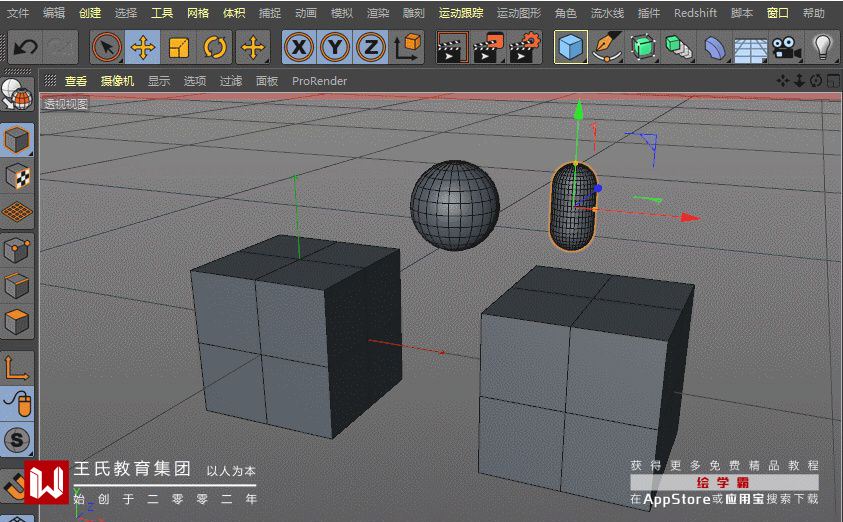Click the last used tool icon

tap(253, 48)
